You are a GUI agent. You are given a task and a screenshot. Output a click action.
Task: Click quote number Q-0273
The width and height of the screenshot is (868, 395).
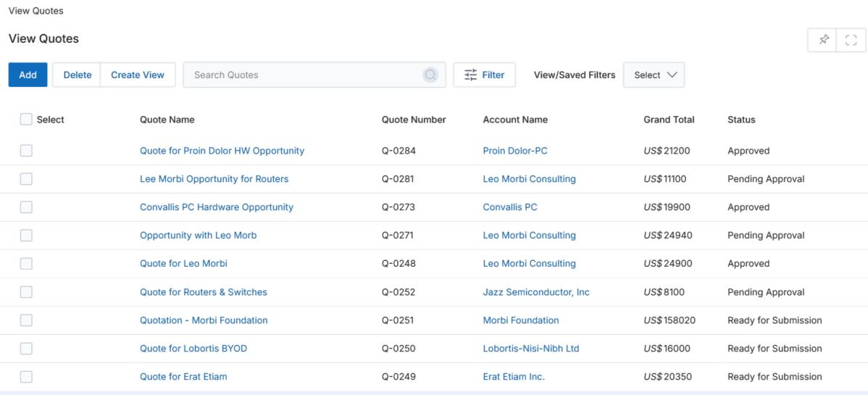click(398, 207)
